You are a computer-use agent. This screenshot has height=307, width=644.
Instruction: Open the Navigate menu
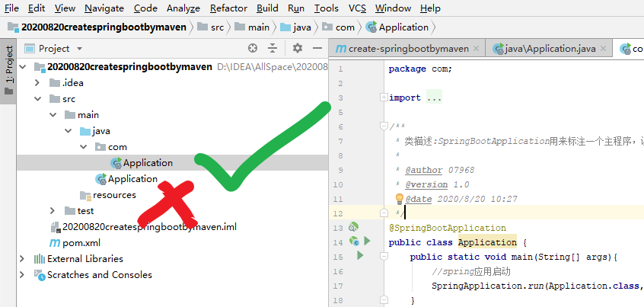(104, 8)
